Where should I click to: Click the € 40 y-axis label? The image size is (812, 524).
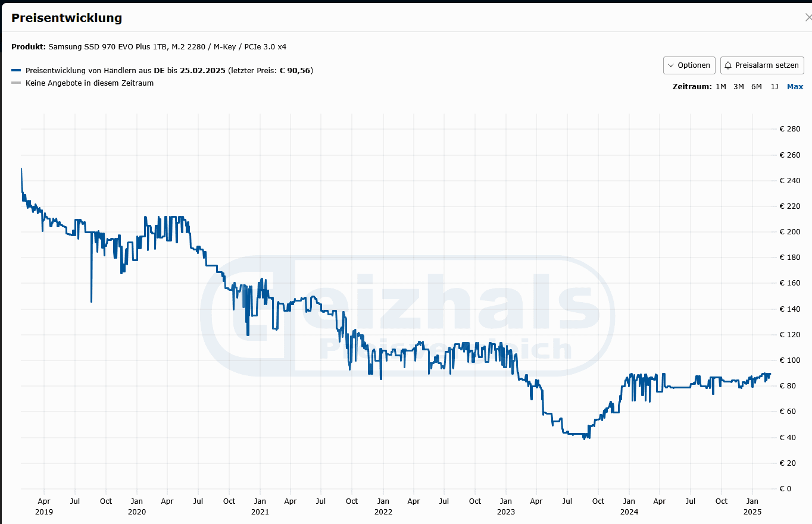pyautogui.click(x=788, y=437)
